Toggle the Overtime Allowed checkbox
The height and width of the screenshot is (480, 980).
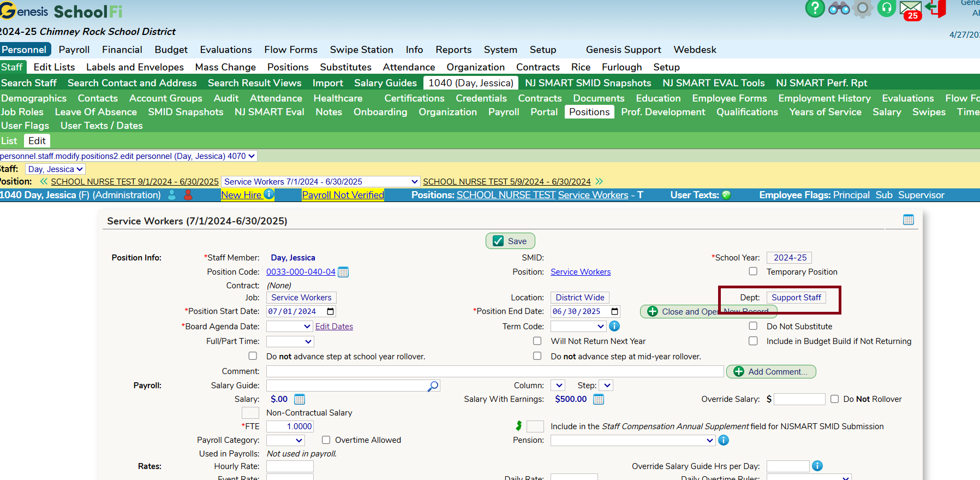326,440
